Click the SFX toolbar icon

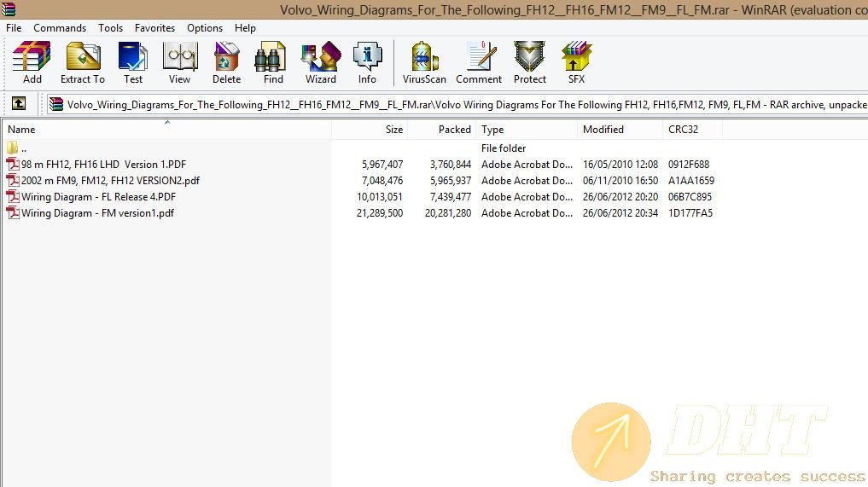pos(576,62)
